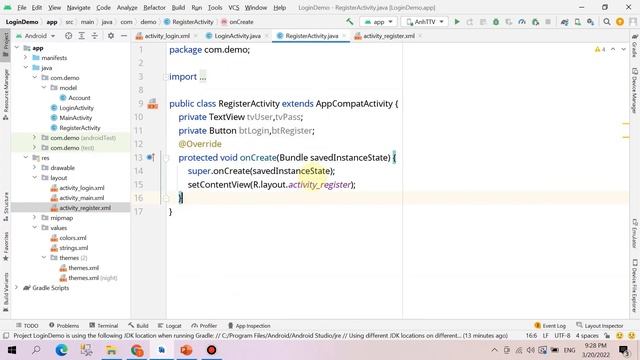Open the Analyze menu

tap(127, 7)
